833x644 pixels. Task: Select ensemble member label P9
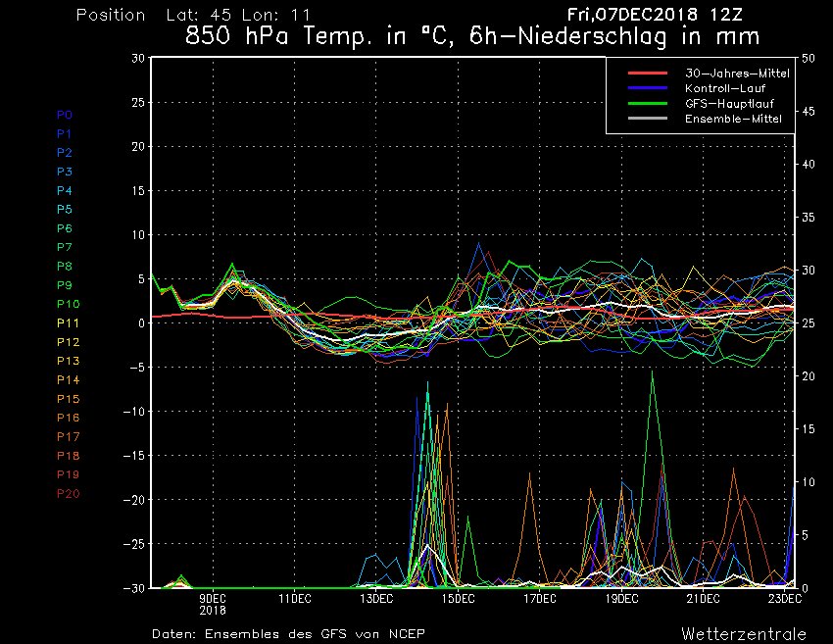tap(65, 285)
